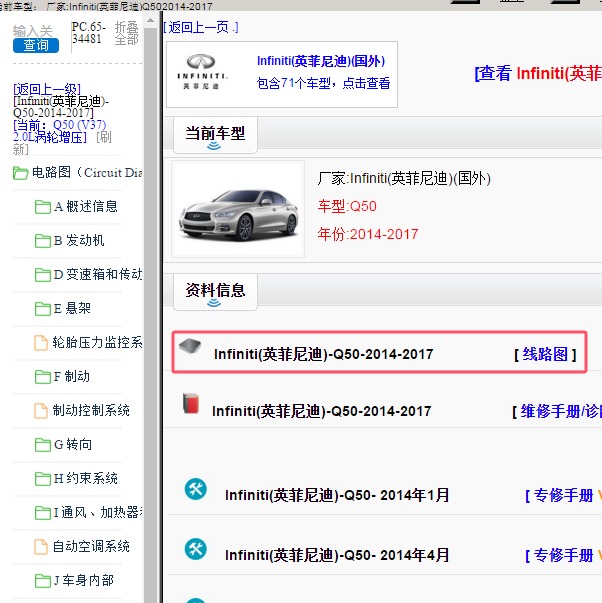Click 专修手册 link in 2014年1月 row
Screen dimensions: 602x603
pyautogui.click(x=564, y=495)
